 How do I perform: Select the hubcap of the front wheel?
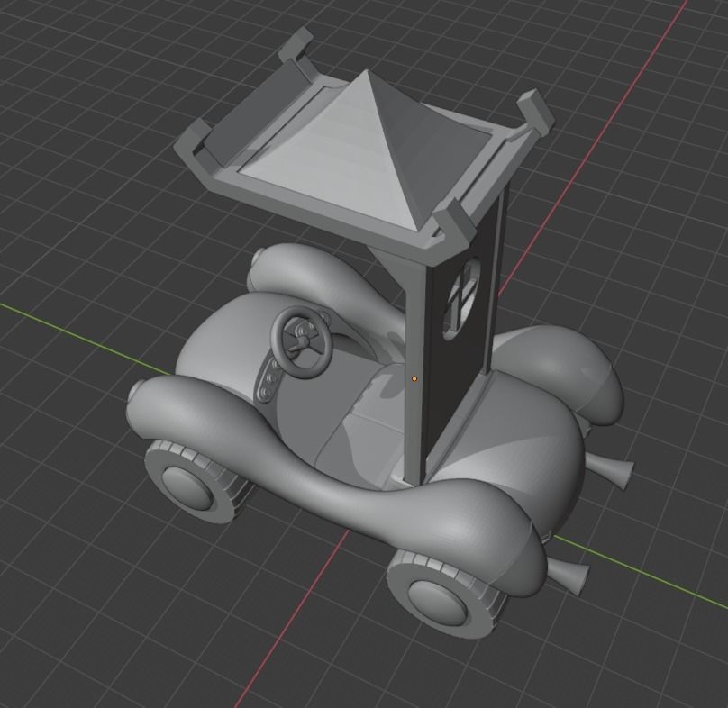coord(187,486)
